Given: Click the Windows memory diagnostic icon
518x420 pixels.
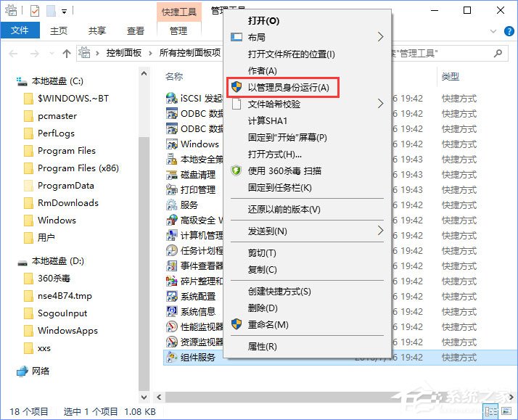Looking at the screenshot, I should coord(172,144).
